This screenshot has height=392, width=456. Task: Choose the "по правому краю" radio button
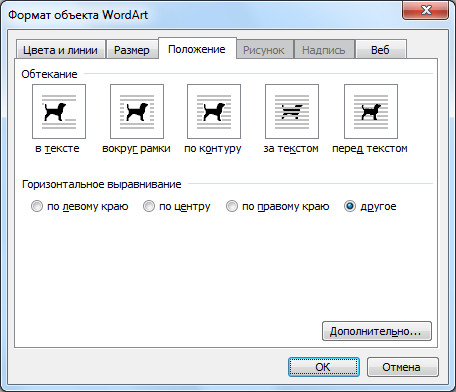pyautogui.click(x=232, y=206)
